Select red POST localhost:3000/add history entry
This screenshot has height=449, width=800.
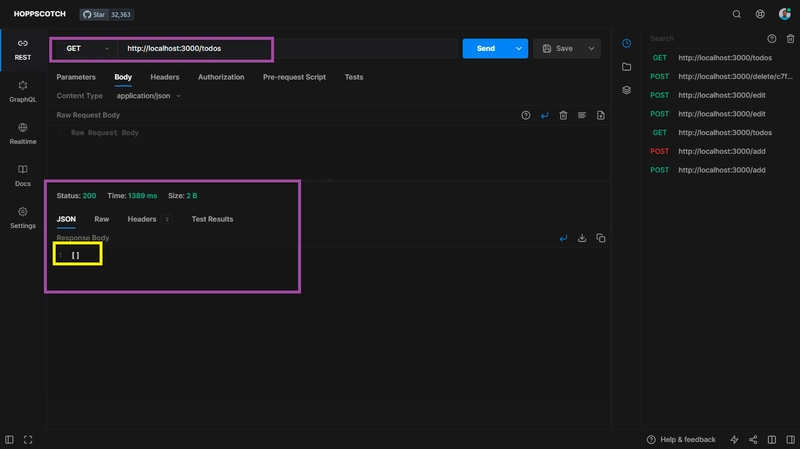click(x=719, y=151)
